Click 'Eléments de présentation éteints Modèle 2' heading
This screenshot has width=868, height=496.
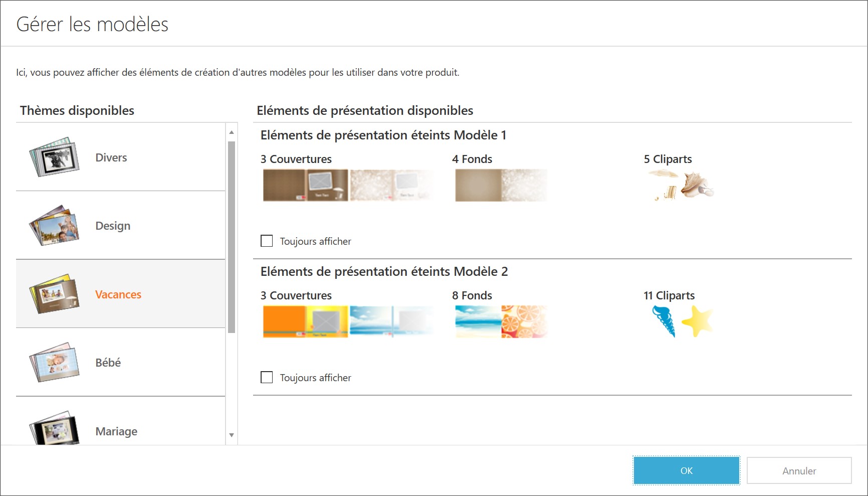point(384,271)
